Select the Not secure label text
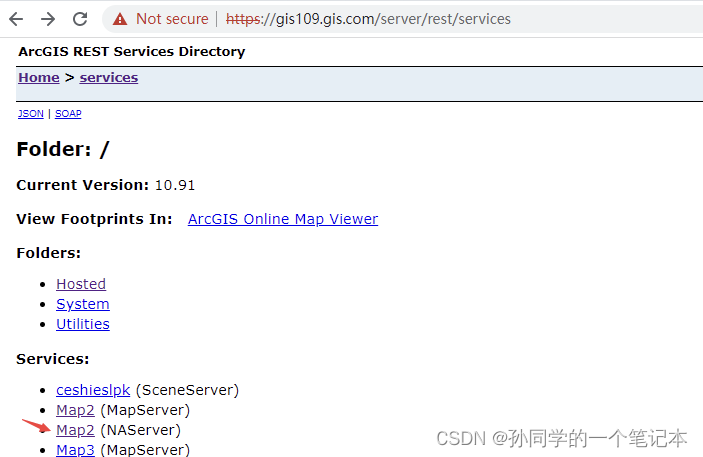The height and width of the screenshot is (457, 703). click(x=172, y=19)
